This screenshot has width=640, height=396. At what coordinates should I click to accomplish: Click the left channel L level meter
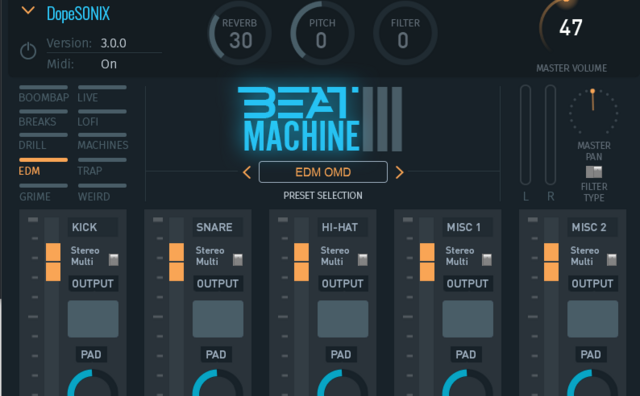click(x=525, y=135)
